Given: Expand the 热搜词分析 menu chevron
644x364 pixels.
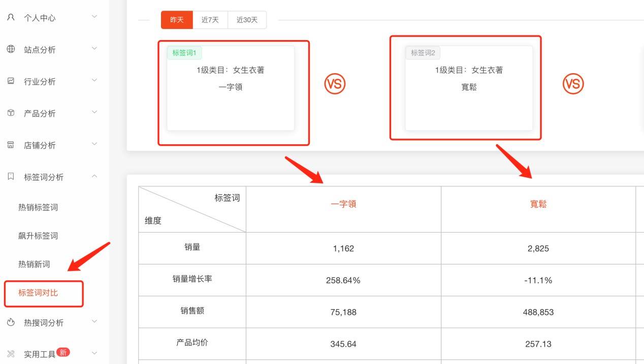Looking at the screenshot, I should 94,321.
